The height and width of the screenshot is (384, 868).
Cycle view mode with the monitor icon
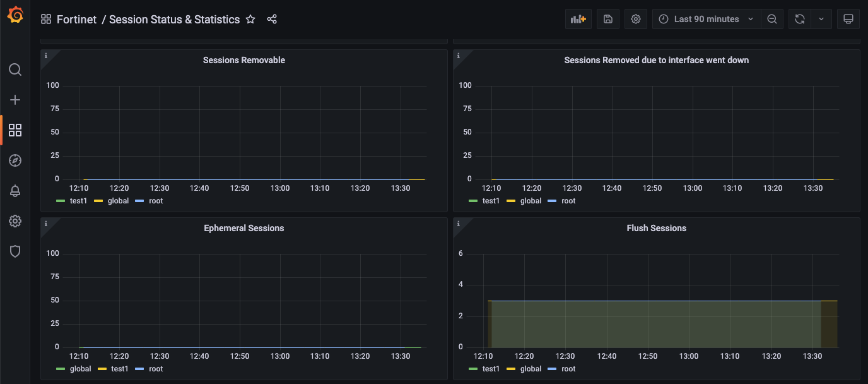click(x=848, y=19)
